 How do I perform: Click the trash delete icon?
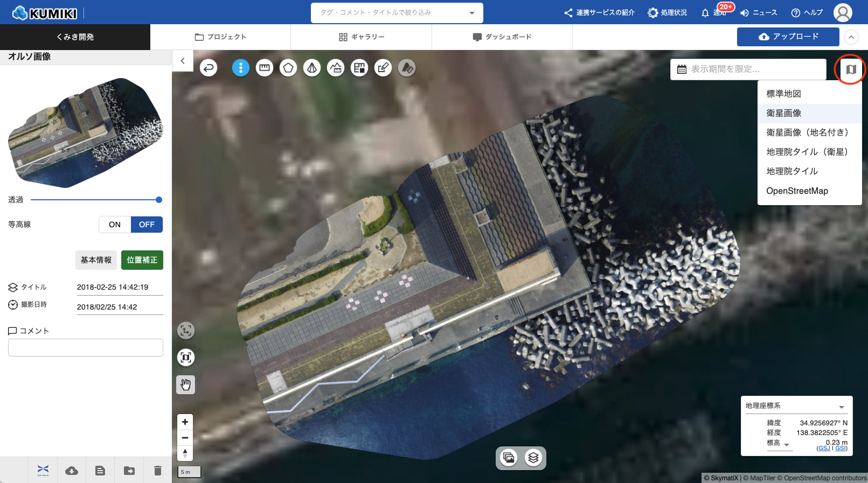point(157,471)
